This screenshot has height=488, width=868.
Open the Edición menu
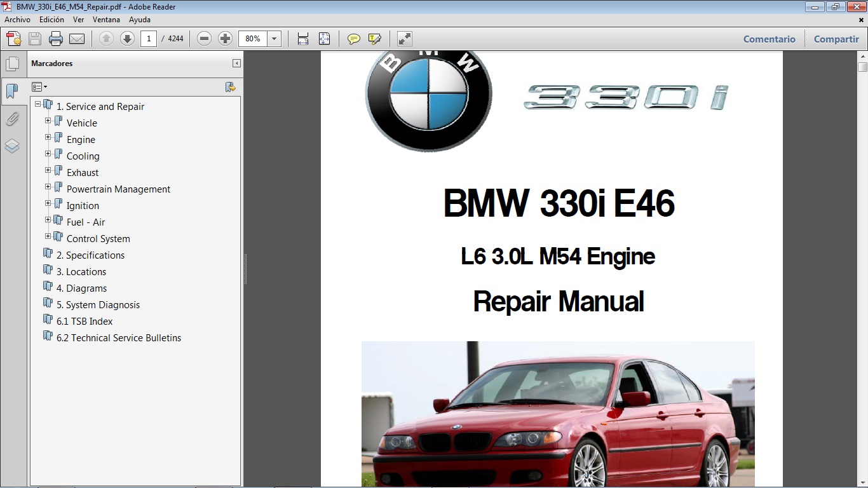[x=51, y=20]
